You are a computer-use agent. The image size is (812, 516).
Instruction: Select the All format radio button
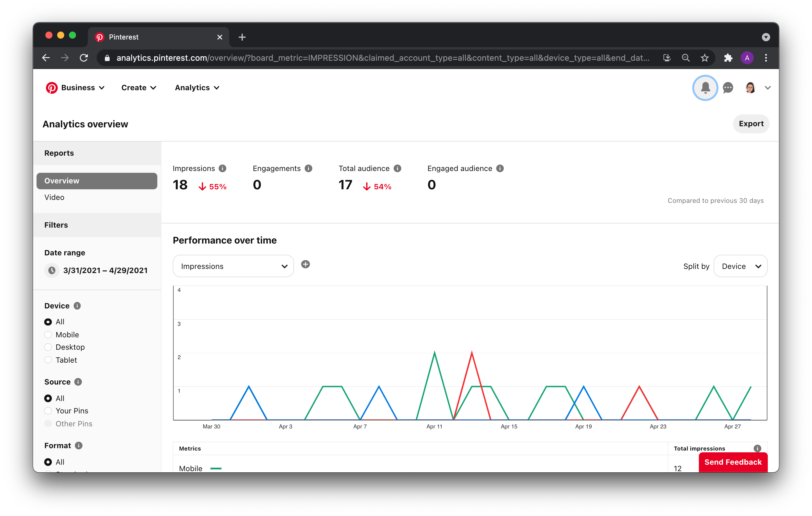(x=48, y=462)
